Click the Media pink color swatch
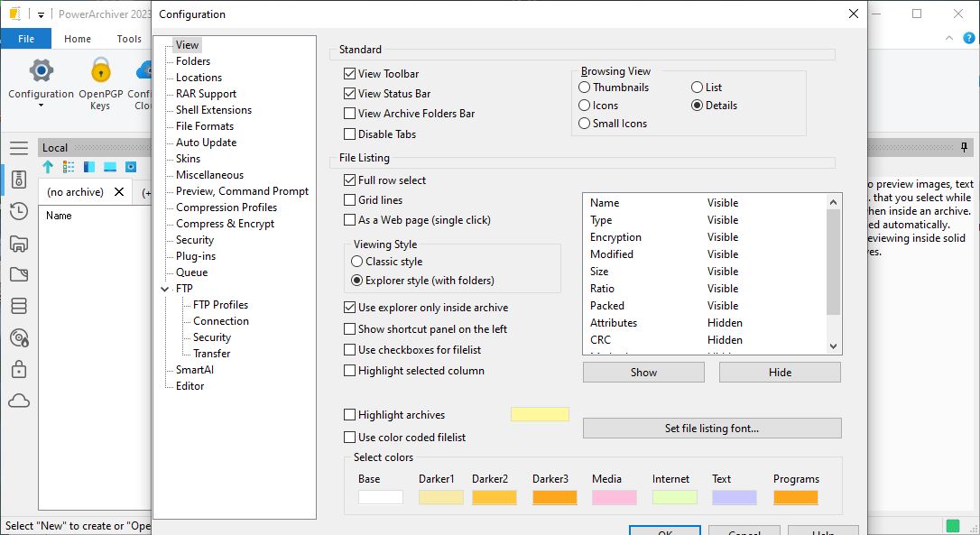 click(x=615, y=497)
